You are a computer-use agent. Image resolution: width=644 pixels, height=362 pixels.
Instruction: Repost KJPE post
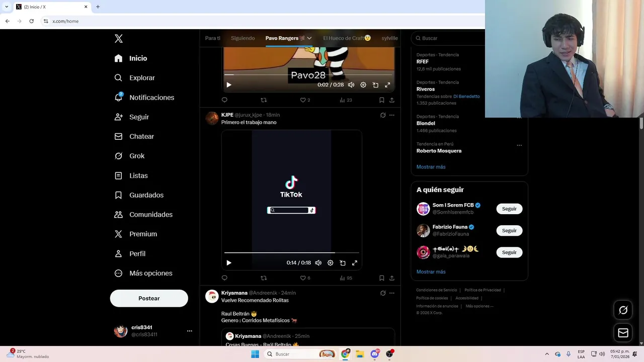pyautogui.click(x=264, y=278)
